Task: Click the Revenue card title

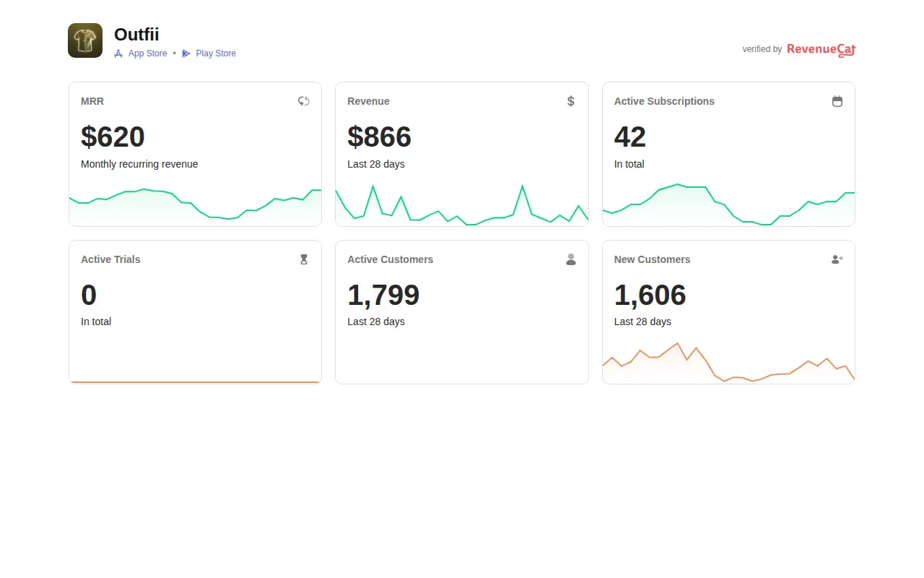Action: pyautogui.click(x=368, y=101)
